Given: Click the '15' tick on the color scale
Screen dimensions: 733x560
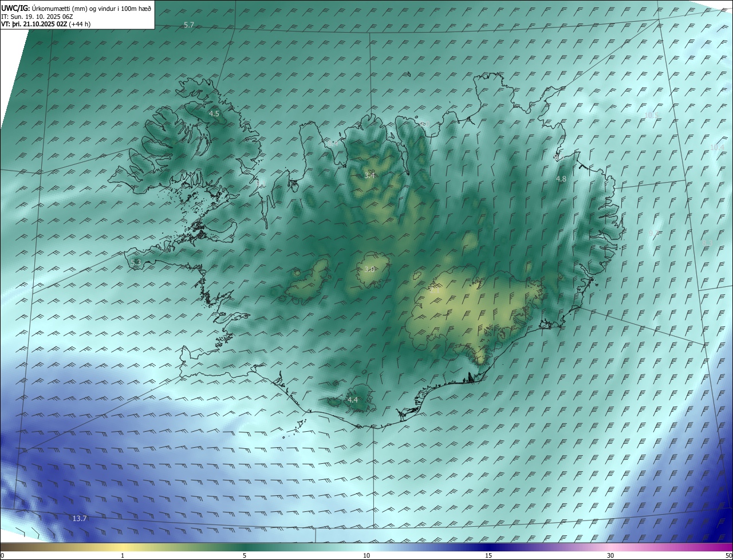Looking at the screenshot, I should click(x=488, y=555).
